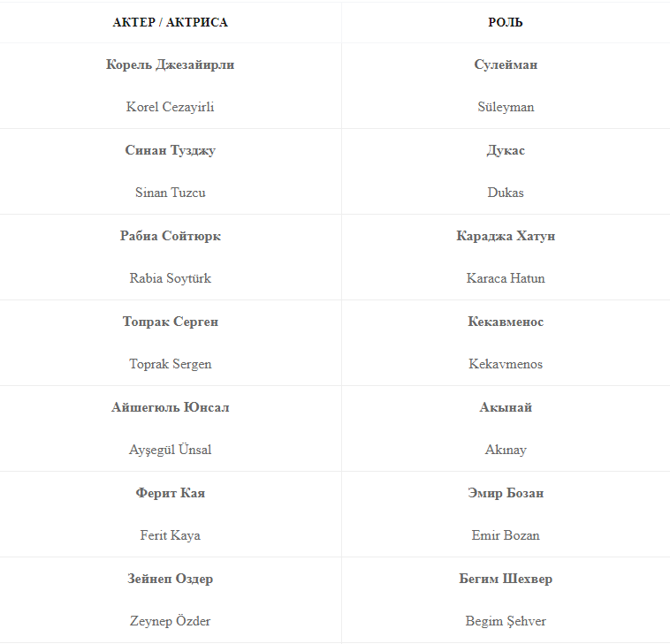
Task: Click actor name Синан Тузджу
Action: tap(170, 150)
